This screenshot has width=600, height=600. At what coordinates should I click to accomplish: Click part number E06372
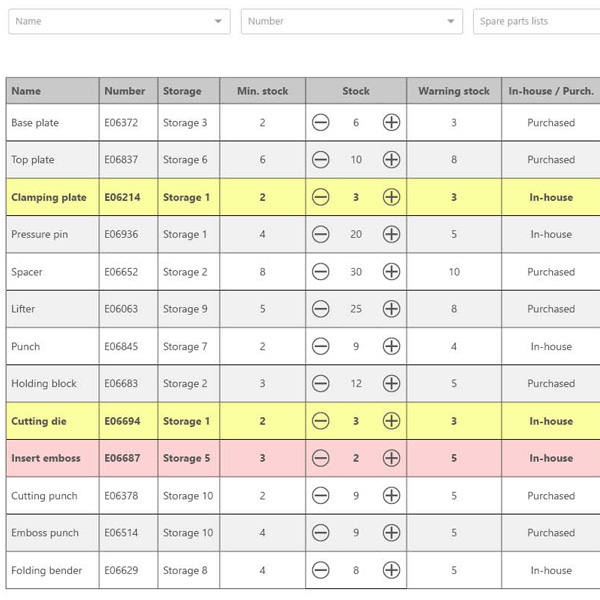[121, 122]
